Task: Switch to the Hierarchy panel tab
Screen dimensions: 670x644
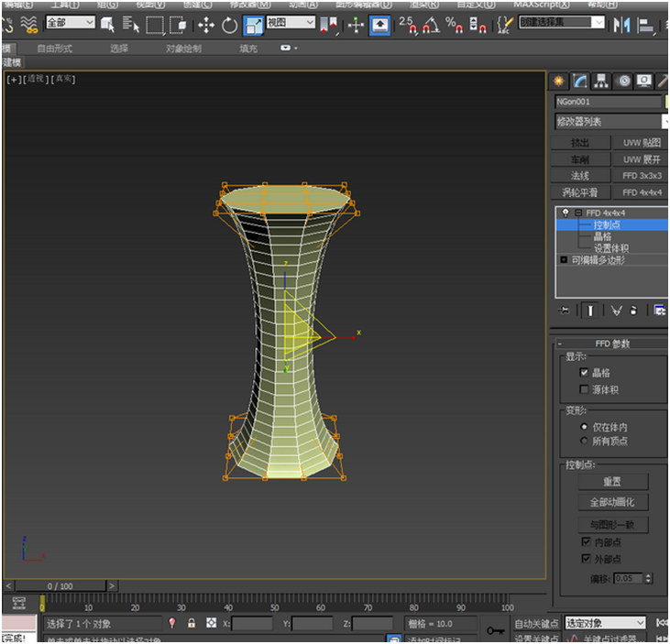Action: tap(600, 81)
